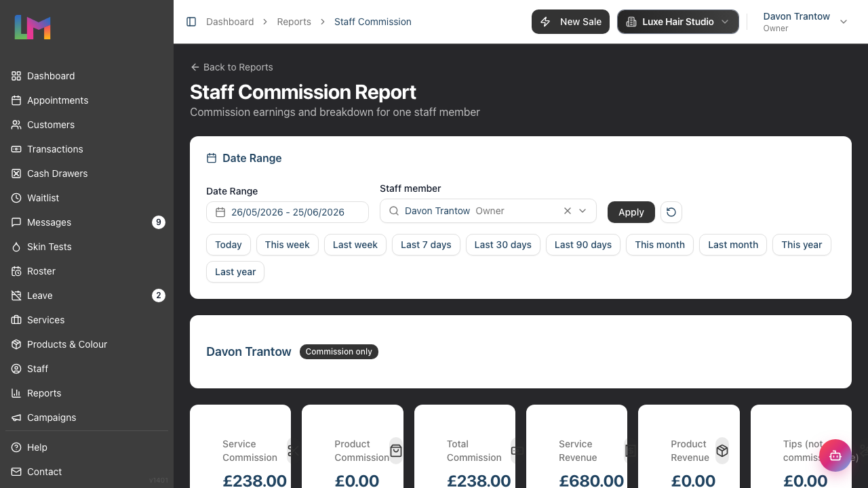
Task: Click the Dashboard grid icon in sidebar
Action: (x=16, y=76)
